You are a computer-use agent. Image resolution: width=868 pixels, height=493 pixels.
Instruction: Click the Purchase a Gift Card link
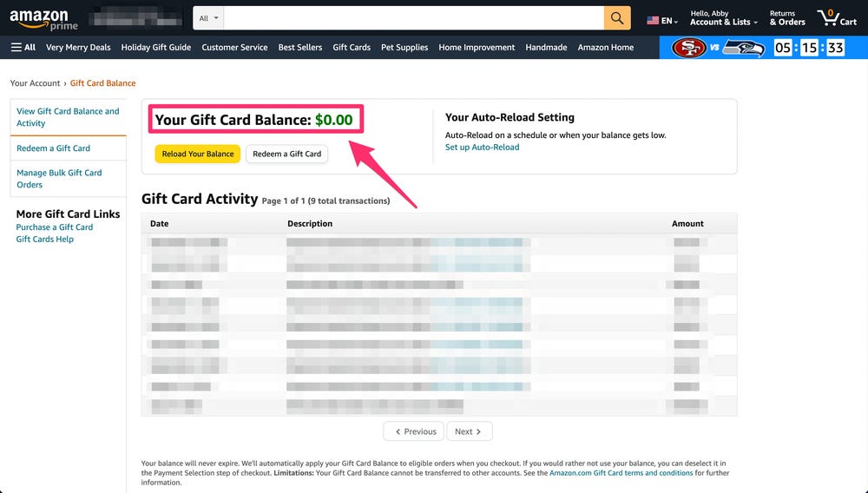[54, 227]
